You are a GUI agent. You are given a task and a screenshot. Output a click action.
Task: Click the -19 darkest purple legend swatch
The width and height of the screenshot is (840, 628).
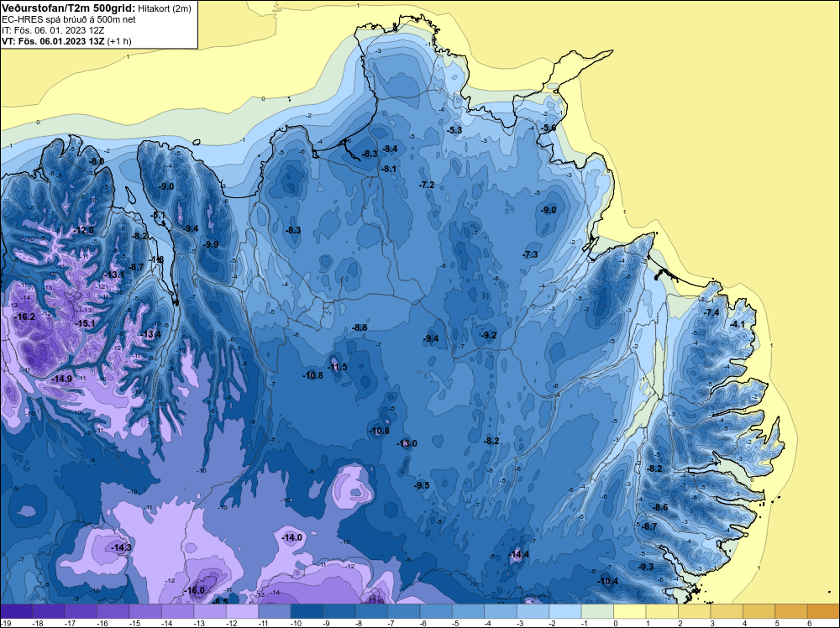16,611
